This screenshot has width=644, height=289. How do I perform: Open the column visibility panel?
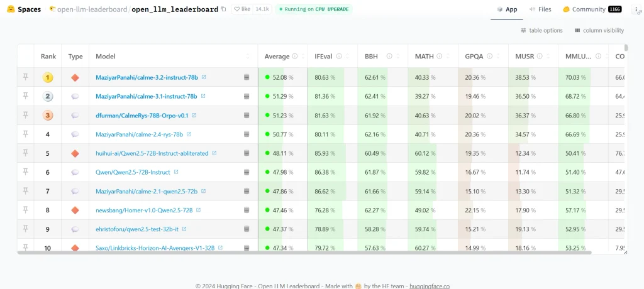pos(599,30)
